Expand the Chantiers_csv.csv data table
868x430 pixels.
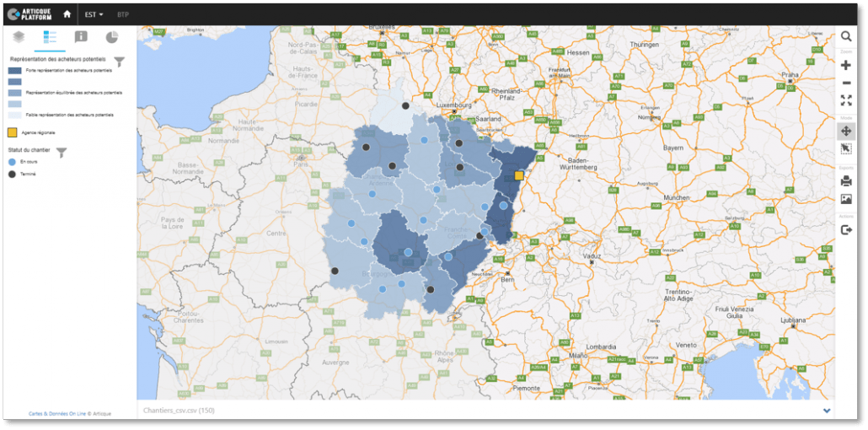[x=826, y=411]
